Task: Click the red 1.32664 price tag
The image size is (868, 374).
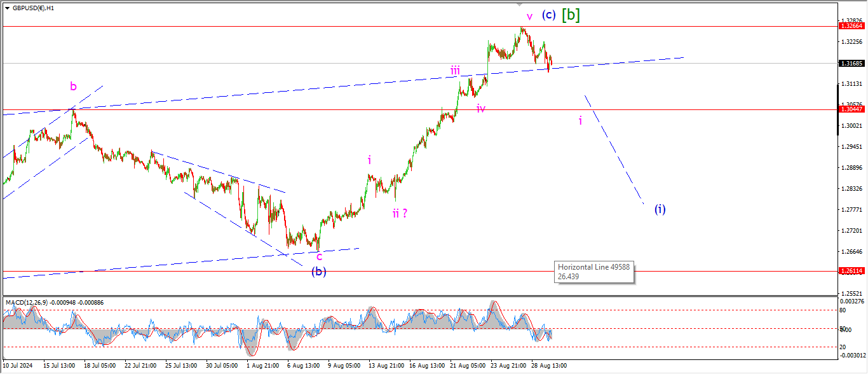Action: [850, 26]
